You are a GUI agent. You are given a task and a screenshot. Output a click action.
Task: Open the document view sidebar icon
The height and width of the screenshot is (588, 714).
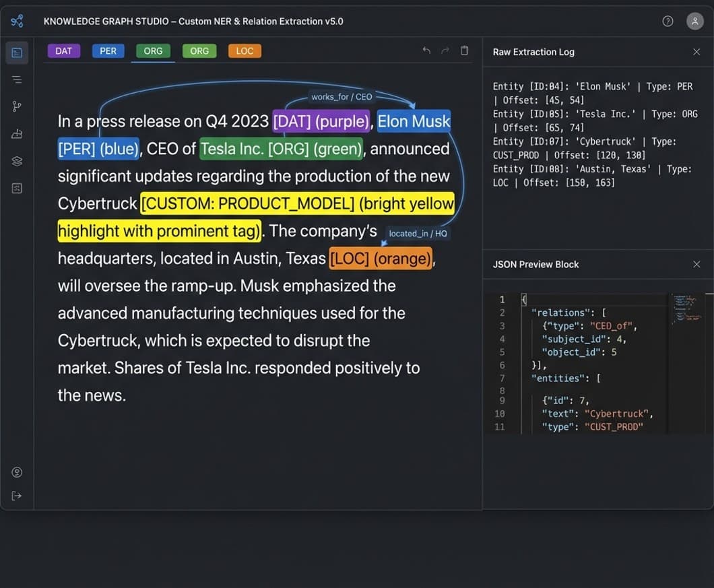coord(17,53)
